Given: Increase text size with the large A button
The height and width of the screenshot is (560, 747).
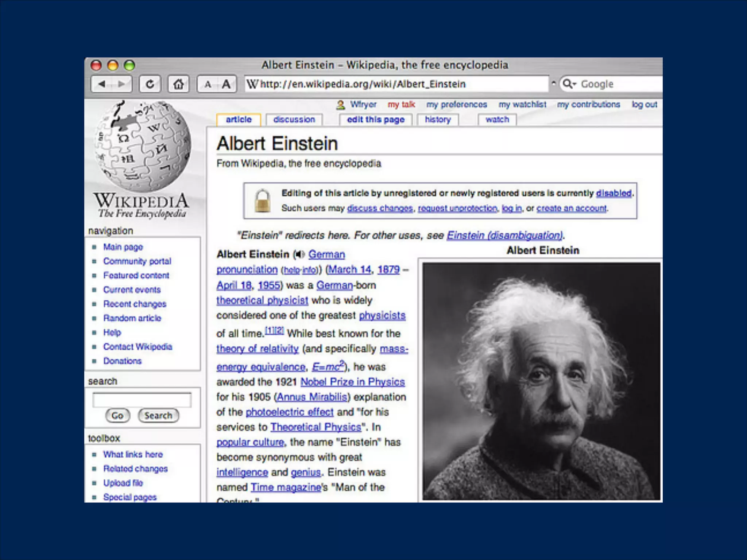Looking at the screenshot, I should [226, 84].
